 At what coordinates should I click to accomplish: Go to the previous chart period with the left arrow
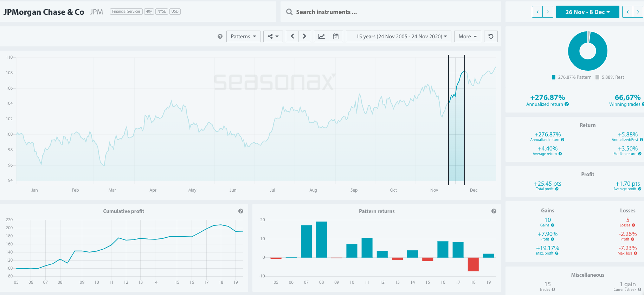(292, 36)
